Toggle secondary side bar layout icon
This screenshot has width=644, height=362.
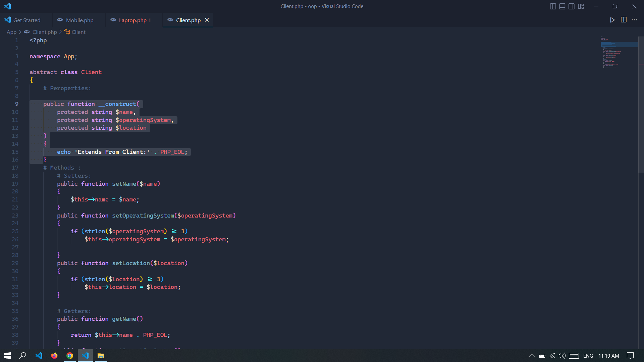pyautogui.click(x=572, y=6)
